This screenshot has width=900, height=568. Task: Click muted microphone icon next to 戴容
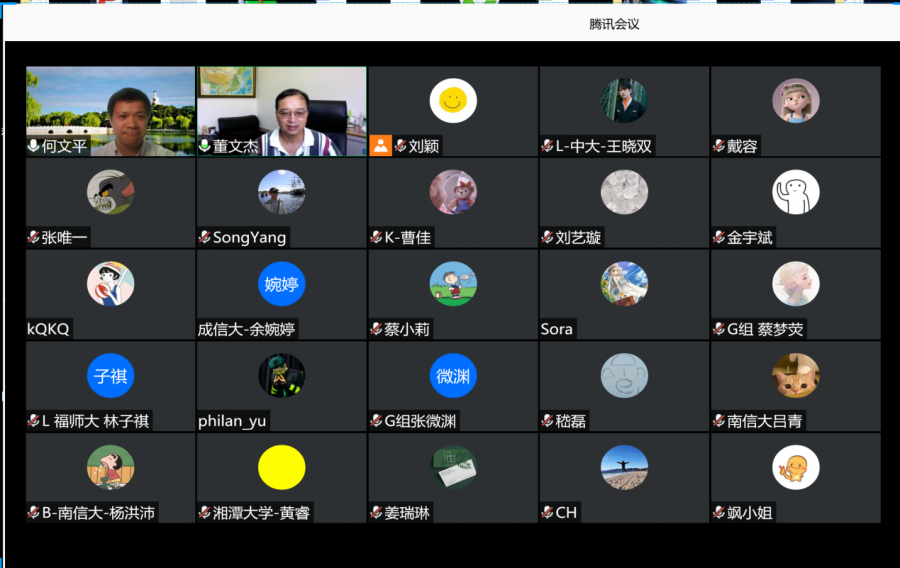(718, 146)
